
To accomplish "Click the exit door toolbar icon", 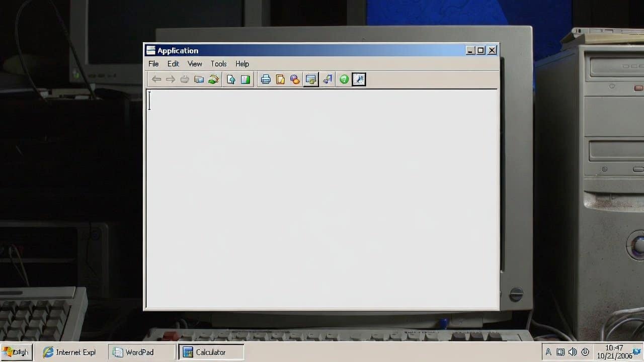I will tap(328, 79).
